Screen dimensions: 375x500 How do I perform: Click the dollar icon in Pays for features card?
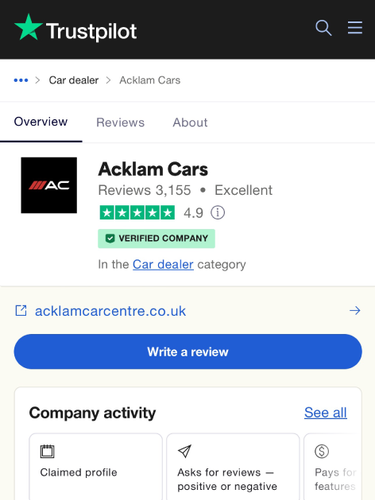[322, 451]
